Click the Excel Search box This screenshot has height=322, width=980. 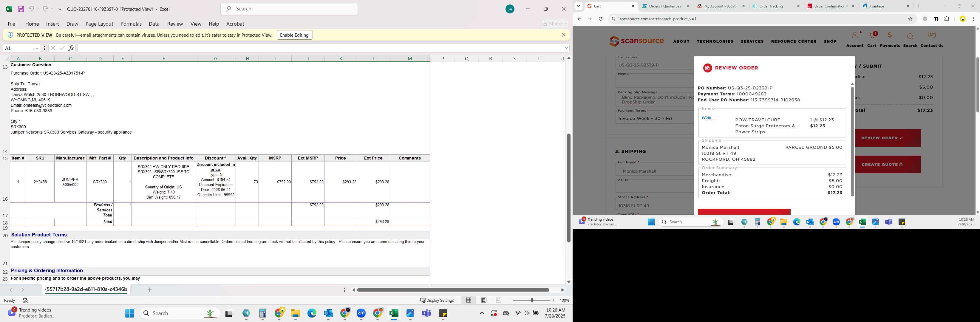[289, 9]
